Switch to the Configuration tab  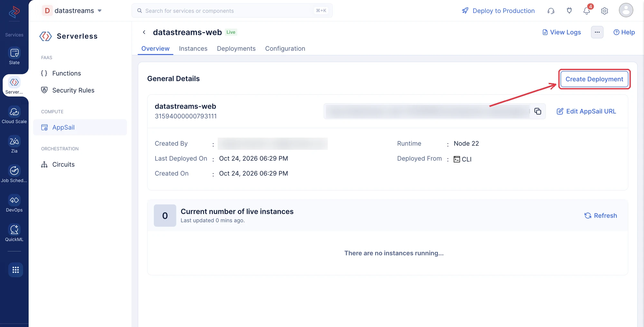[285, 49]
